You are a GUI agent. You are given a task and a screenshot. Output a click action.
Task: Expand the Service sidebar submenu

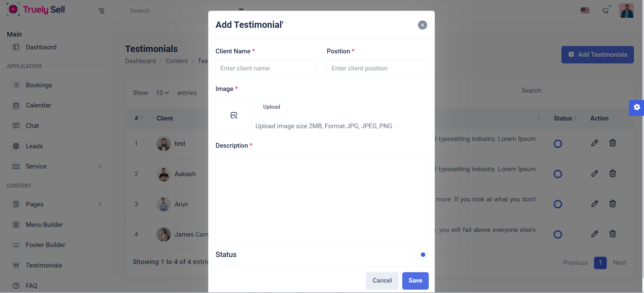pyautogui.click(x=100, y=166)
